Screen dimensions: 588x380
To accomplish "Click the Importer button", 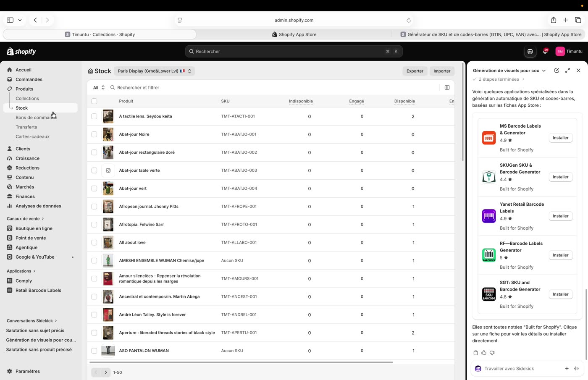I will (x=442, y=71).
